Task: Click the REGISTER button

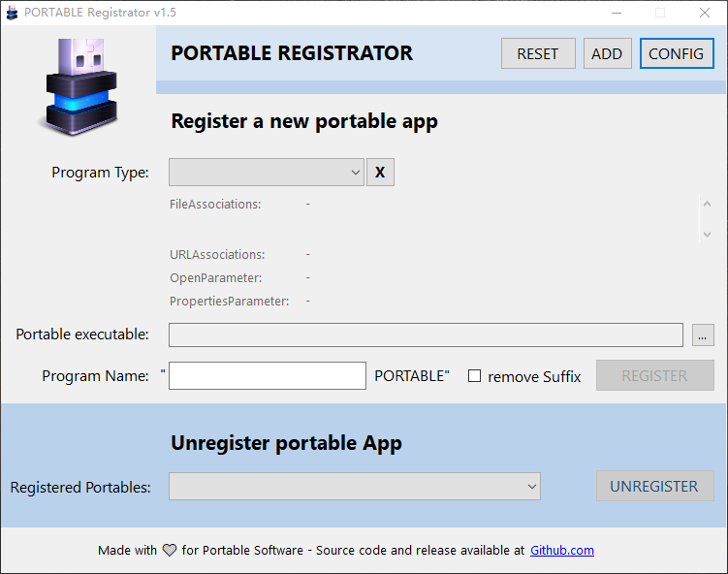Action: (x=654, y=375)
